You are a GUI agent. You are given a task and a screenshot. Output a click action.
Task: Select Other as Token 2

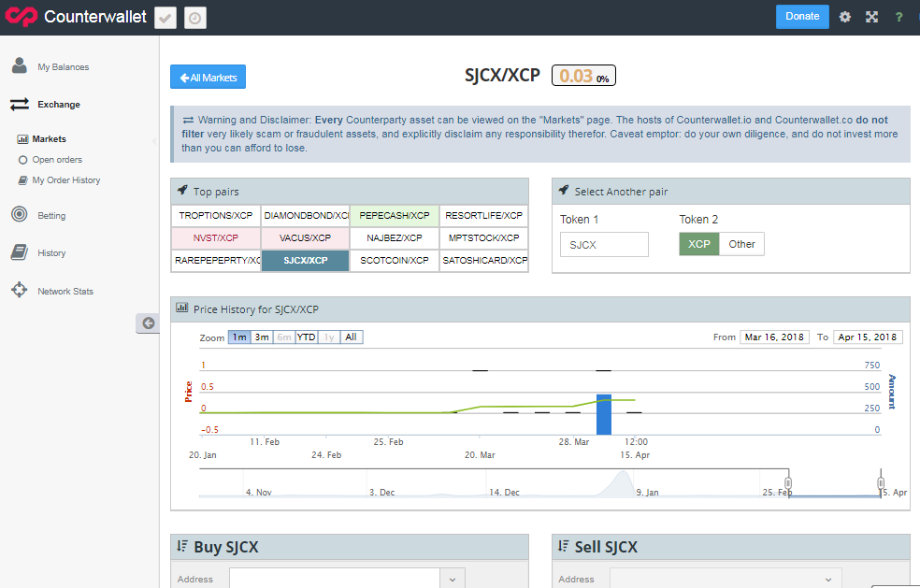(741, 244)
